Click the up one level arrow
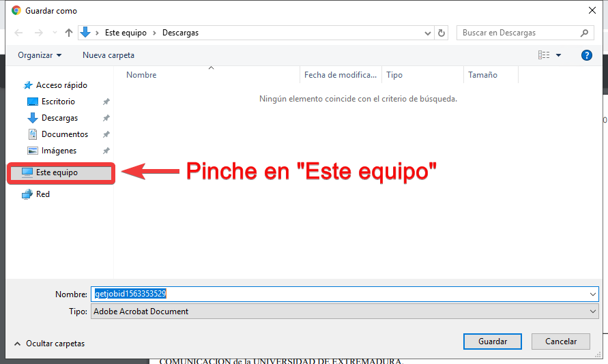The height and width of the screenshot is (364, 608). [68, 33]
